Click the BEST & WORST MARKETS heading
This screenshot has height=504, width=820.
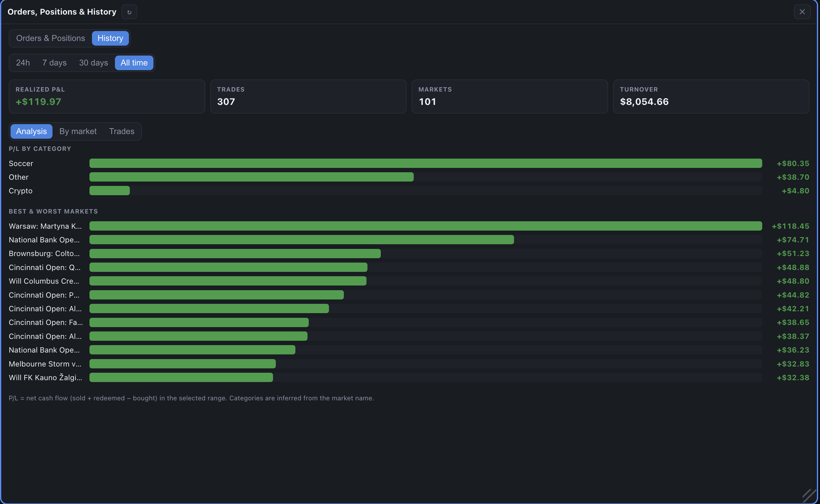[x=53, y=211]
